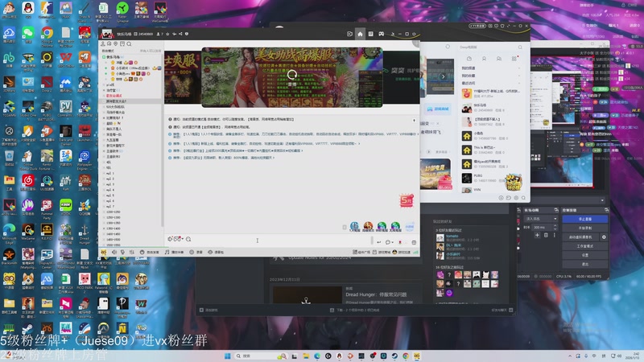Open the 淡入淡出 transition dropdown in OBS
The image size is (644, 362).
pos(541,219)
